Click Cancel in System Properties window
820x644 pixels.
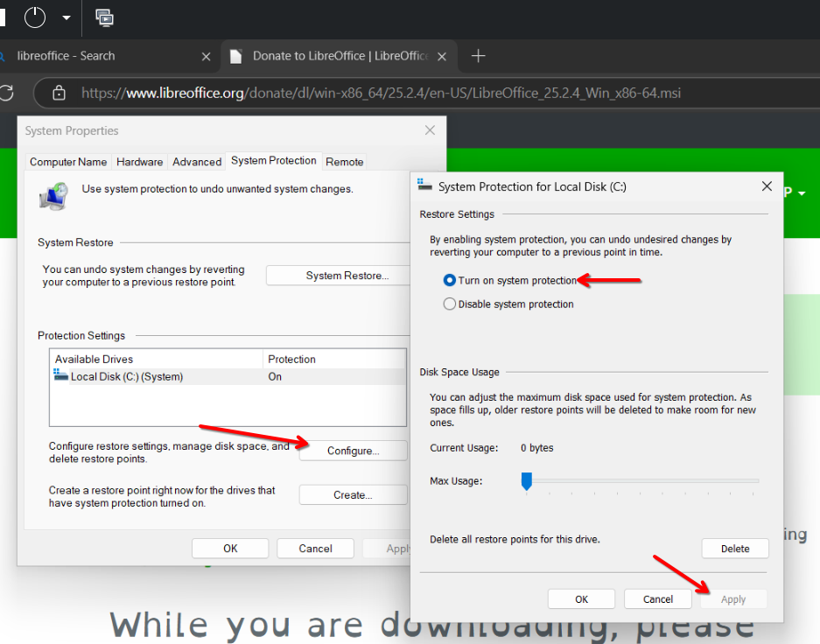[315, 549]
